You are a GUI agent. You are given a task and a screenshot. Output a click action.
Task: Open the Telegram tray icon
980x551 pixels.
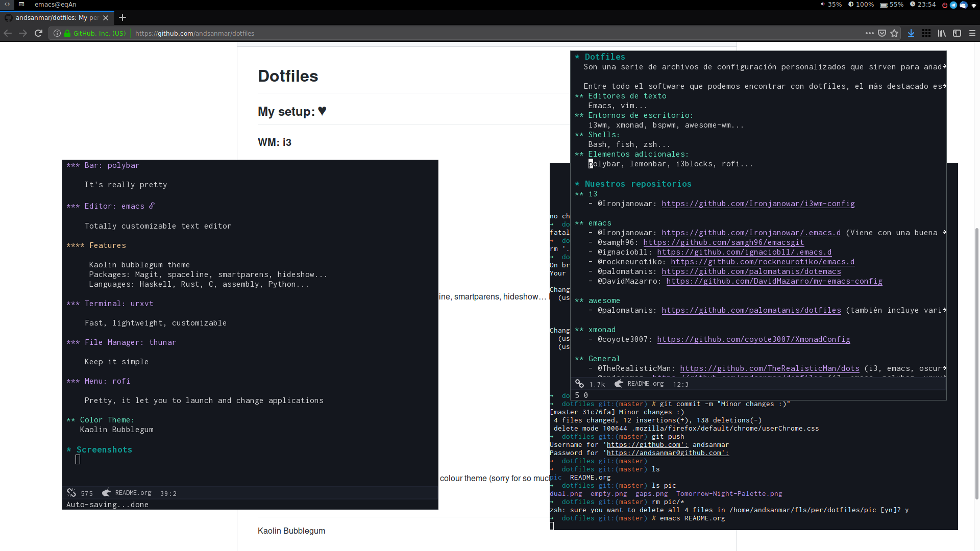[953, 5]
